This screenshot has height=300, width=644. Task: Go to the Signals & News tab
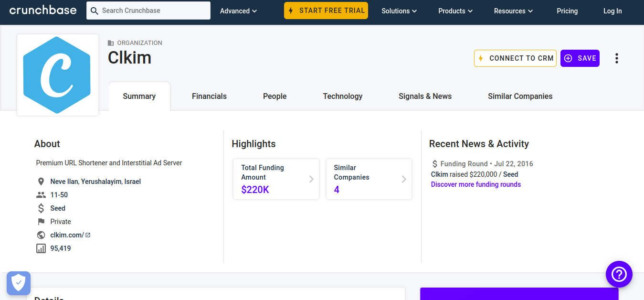click(x=425, y=96)
